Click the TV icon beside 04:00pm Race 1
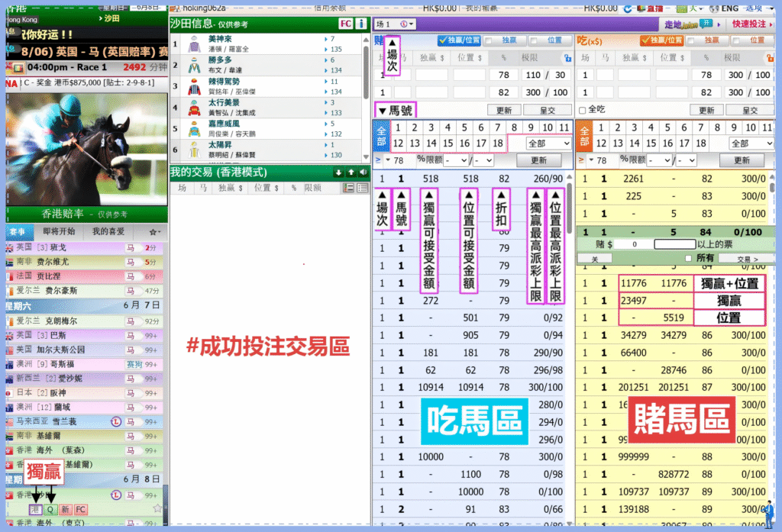782x532 pixels. click(x=18, y=67)
